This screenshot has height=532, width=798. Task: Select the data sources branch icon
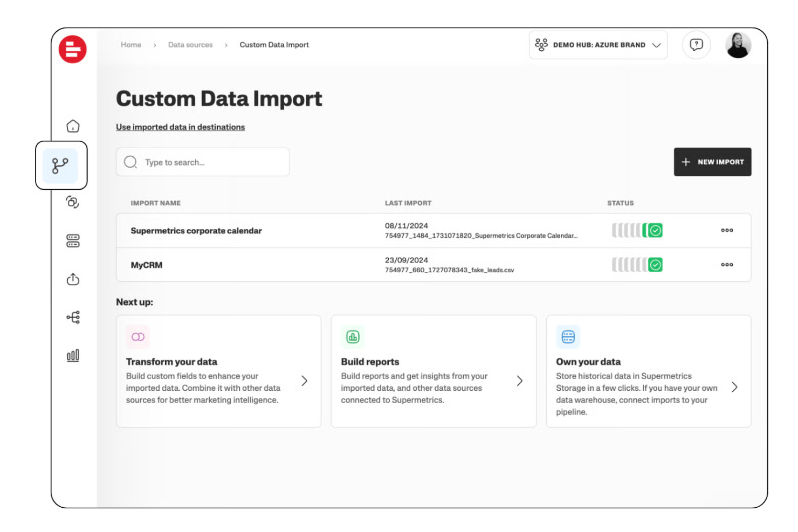(60, 165)
